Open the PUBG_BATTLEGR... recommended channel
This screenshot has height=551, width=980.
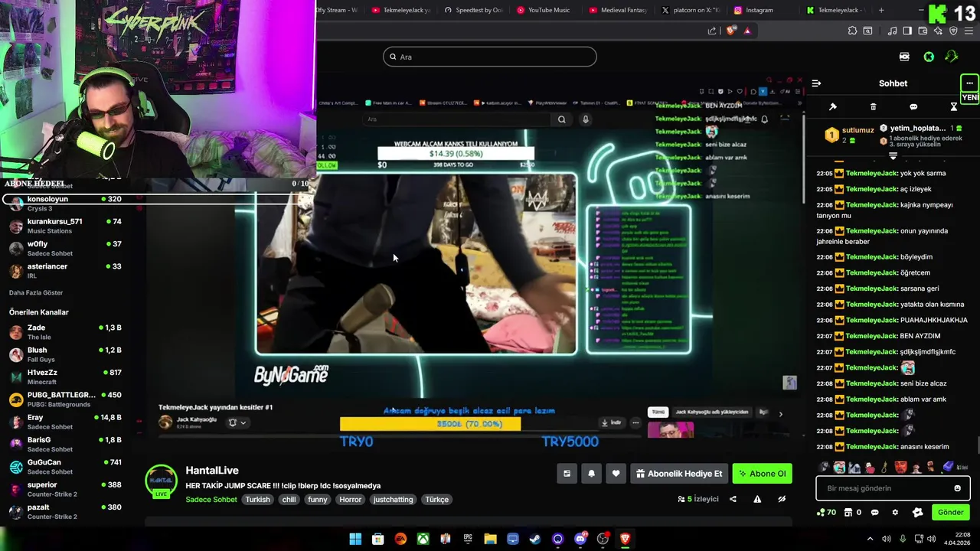click(x=65, y=399)
